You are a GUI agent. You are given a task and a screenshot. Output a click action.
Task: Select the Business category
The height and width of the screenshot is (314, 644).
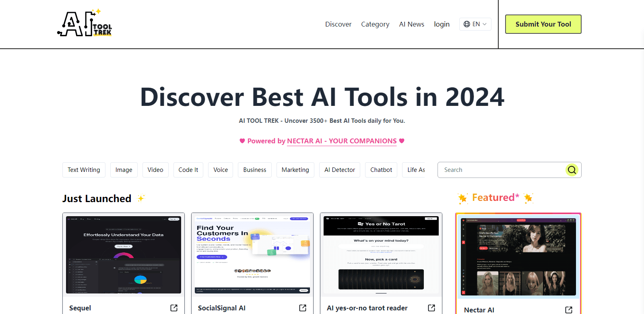coord(255,170)
